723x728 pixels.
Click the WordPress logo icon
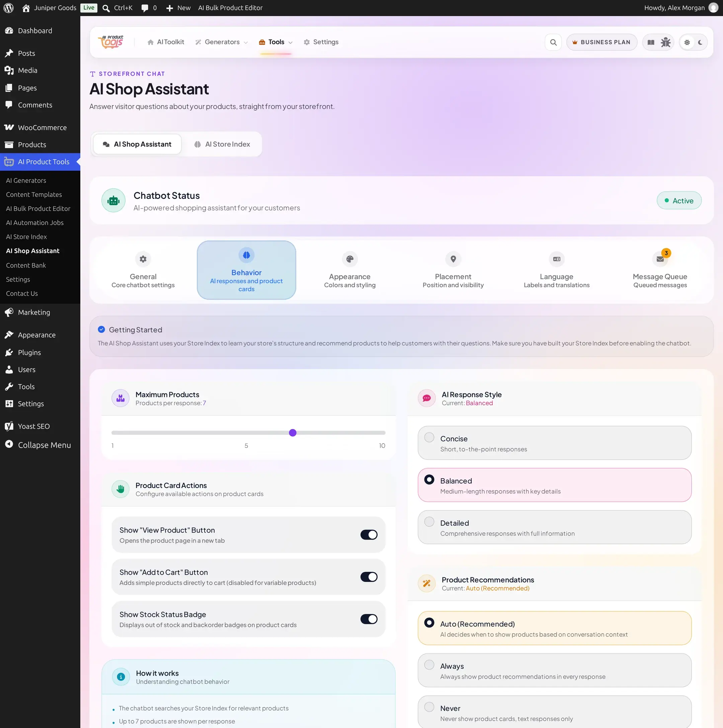[x=8, y=8]
